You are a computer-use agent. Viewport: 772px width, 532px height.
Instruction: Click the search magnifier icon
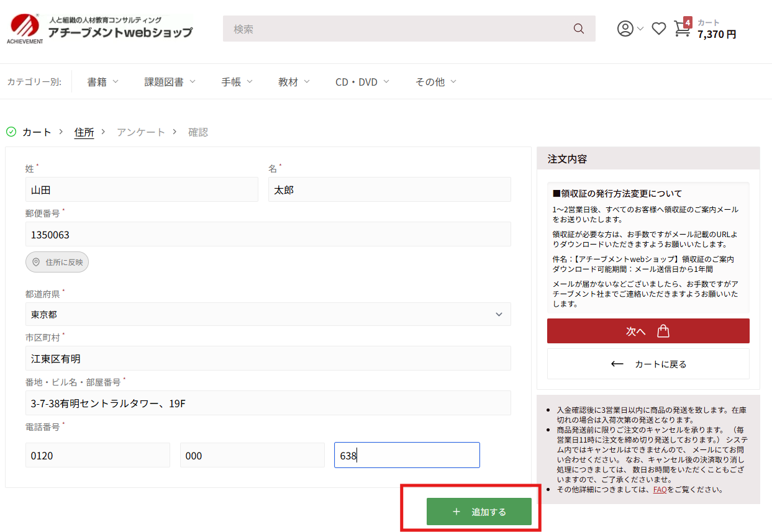coord(578,29)
